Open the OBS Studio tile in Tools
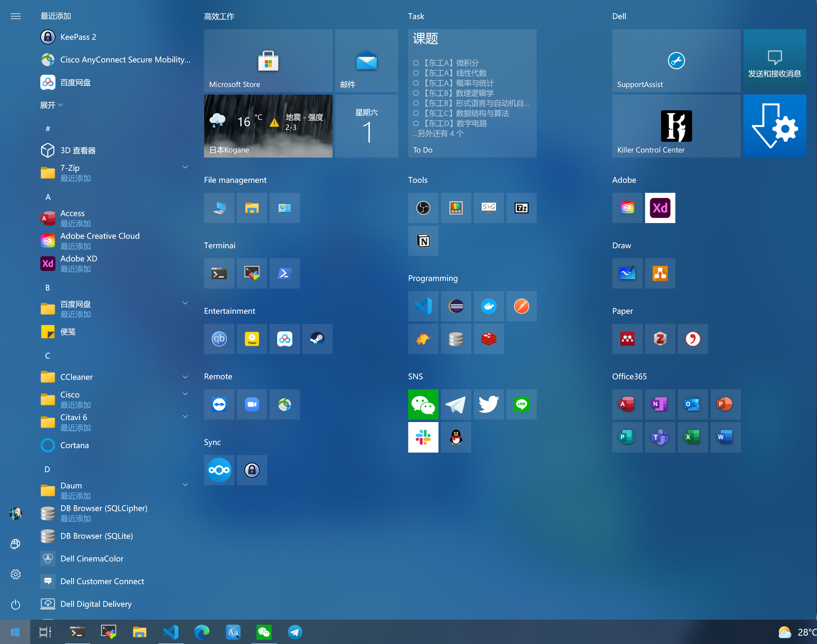The width and height of the screenshot is (817, 644). 423,208
